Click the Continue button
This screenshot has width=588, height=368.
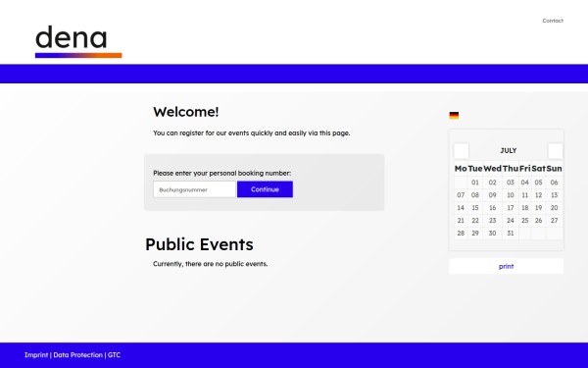click(x=265, y=189)
